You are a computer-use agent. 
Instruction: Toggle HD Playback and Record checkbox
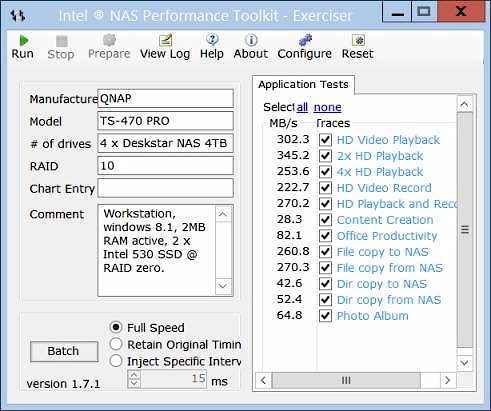click(325, 204)
